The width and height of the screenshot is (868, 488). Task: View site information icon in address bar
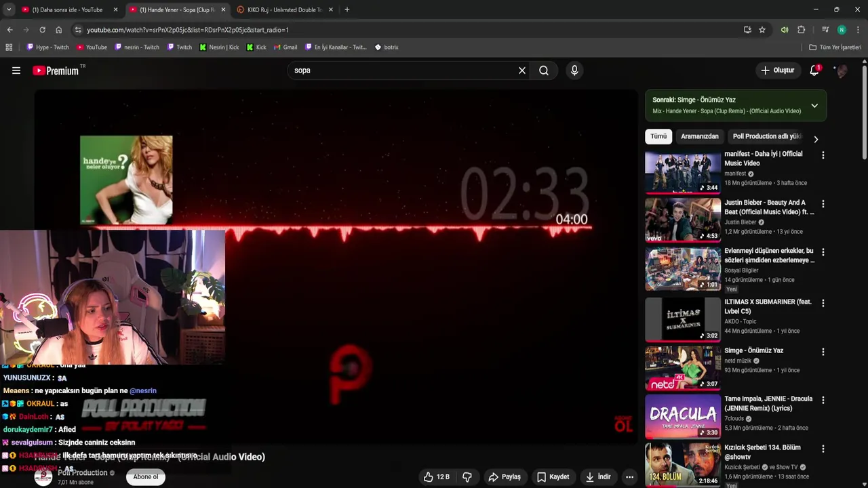(78, 30)
